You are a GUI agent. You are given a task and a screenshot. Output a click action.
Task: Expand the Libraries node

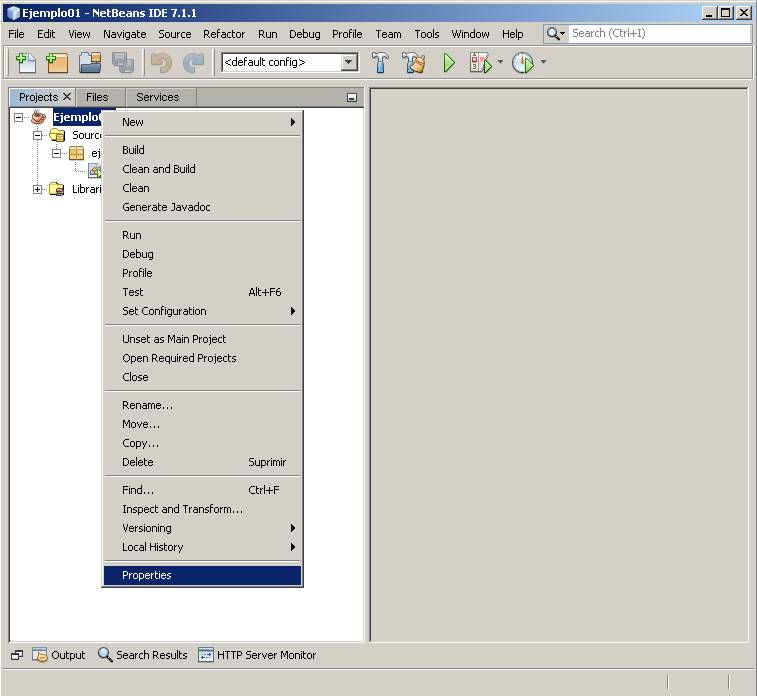coord(37,190)
